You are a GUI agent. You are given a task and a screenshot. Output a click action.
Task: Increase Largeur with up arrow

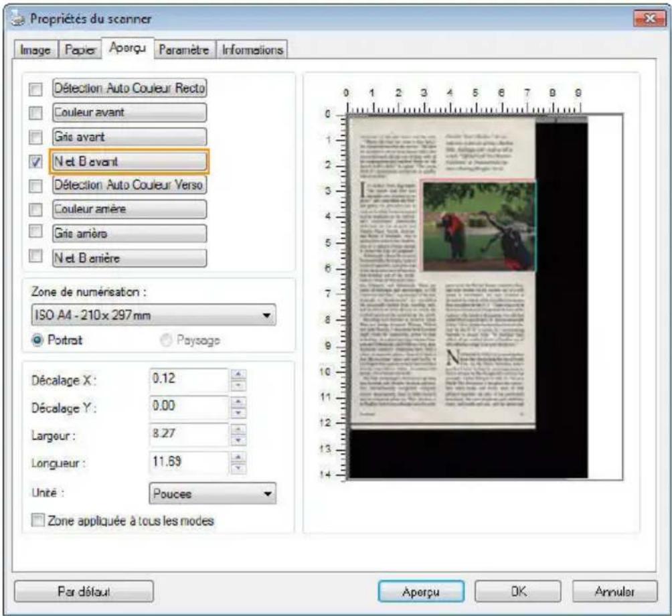238,429
